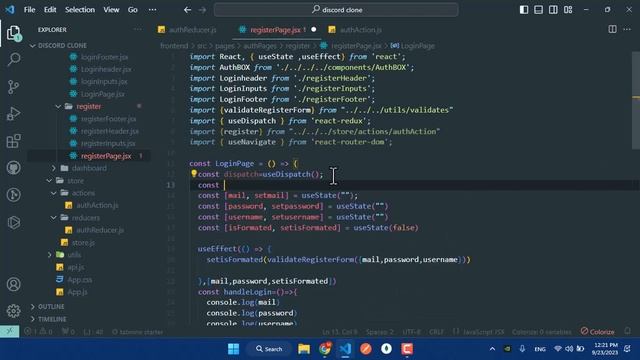Toggle the secondary side bar layout icon
This screenshot has height=360, width=640.
553,10
